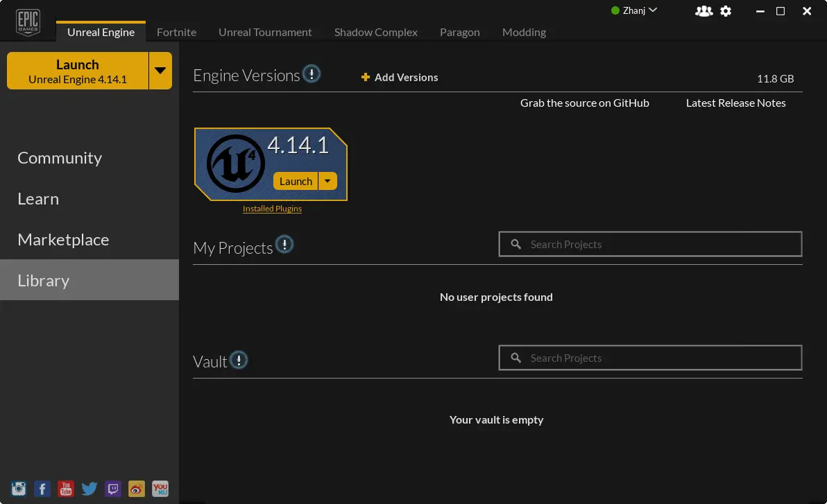
Task: Maximize the launcher window
Action: [x=781, y=11]
